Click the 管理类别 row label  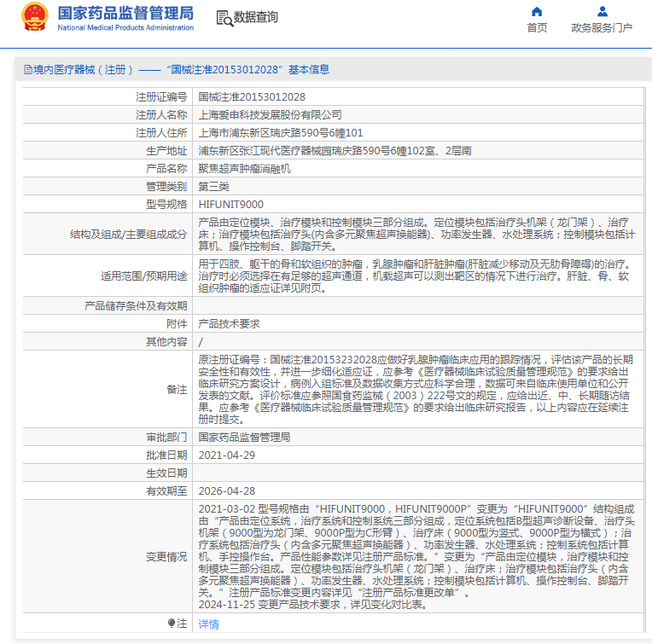166,186
